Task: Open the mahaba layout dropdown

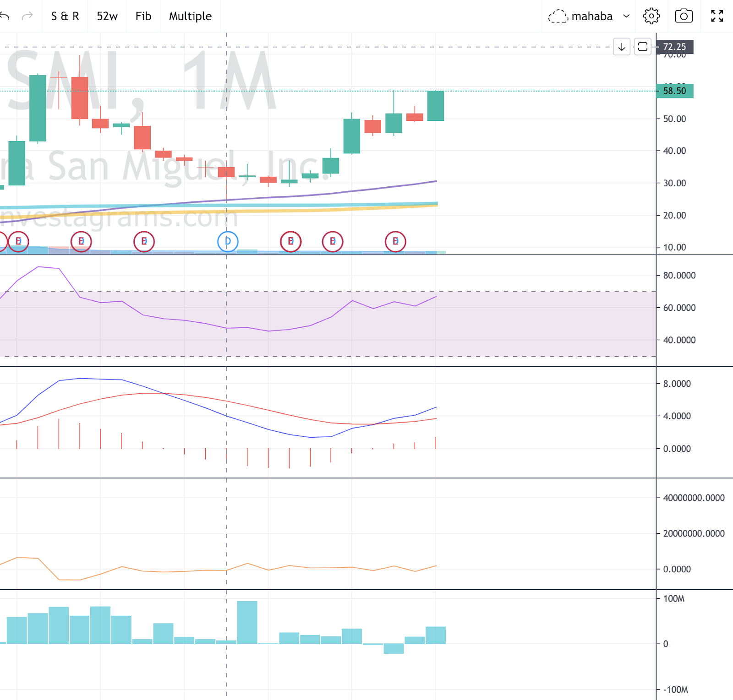Action: 627,16
